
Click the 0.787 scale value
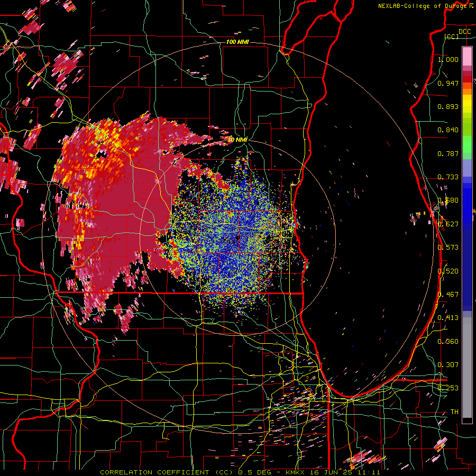pos(448,153)
